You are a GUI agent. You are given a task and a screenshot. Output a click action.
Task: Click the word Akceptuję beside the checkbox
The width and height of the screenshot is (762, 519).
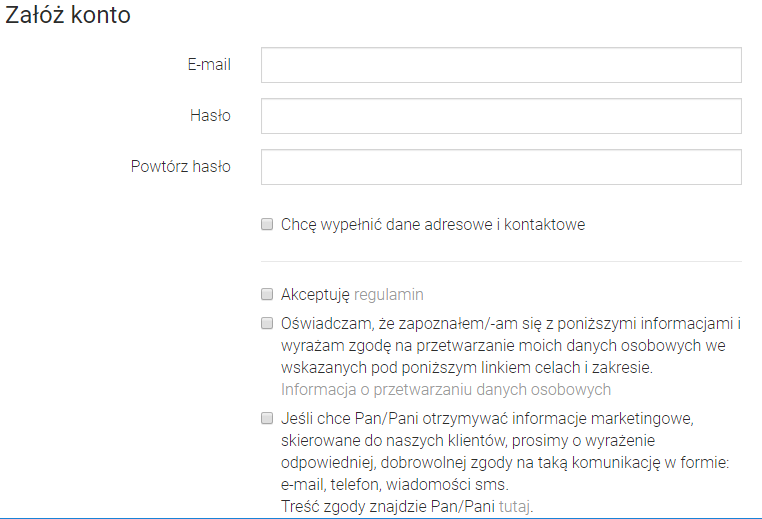[x=315, y=295]
